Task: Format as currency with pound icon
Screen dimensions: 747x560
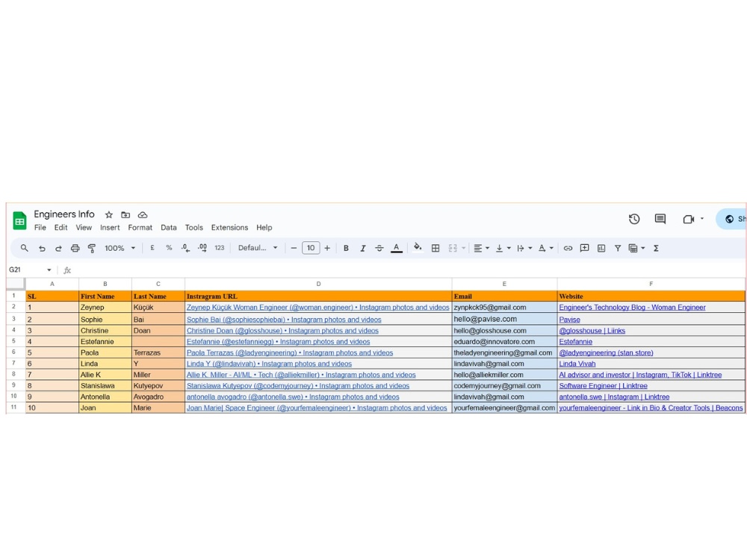Action: click(152, 248)
